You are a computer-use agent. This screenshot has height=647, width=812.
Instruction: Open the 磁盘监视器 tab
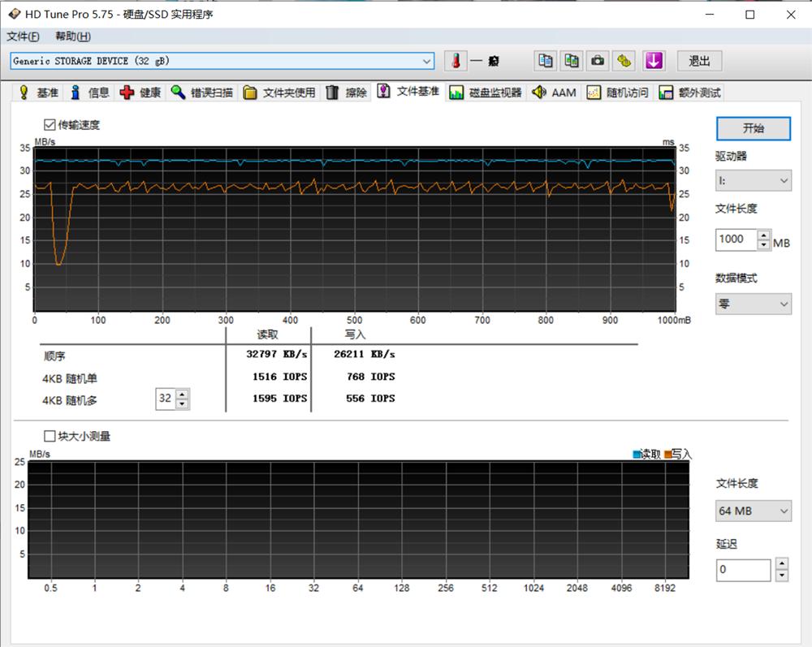pyautogui.click(x=486, y=93)
